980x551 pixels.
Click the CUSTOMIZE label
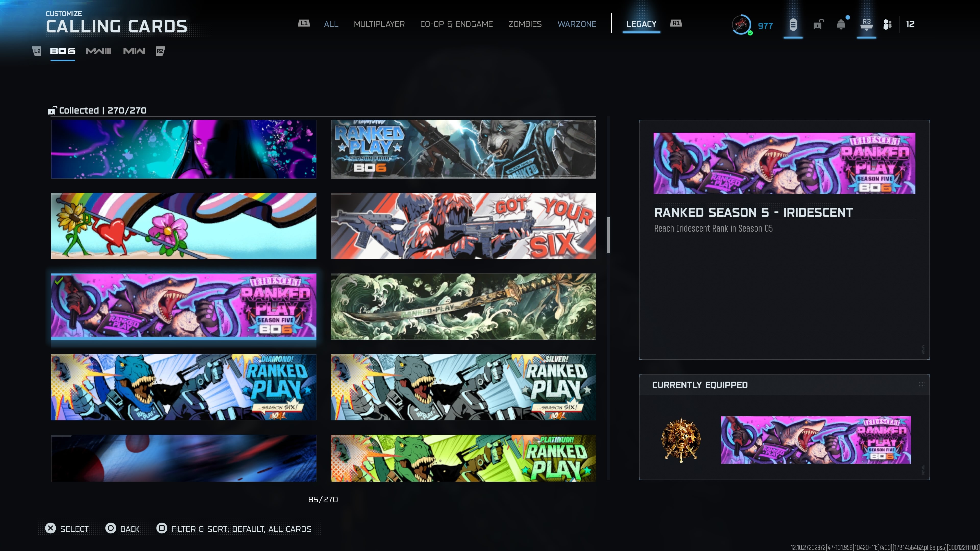click(64, 14)
